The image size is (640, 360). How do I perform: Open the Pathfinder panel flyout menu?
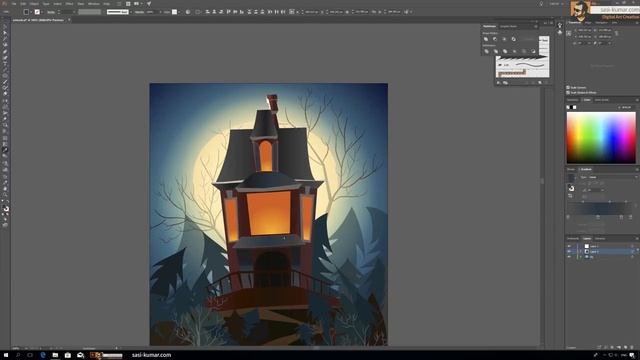(536, 27)
